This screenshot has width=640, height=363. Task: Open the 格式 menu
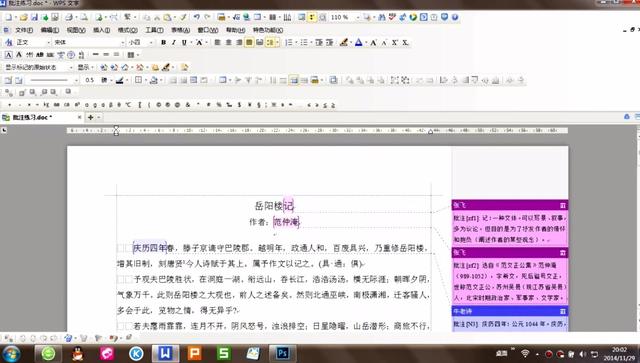(127, 30)
